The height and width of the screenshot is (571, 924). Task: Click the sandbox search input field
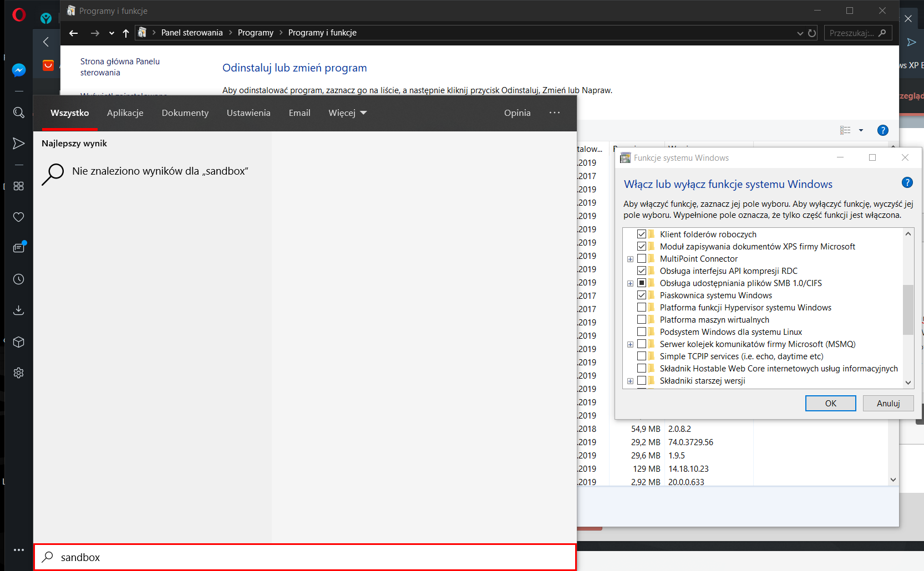(305, 557)
